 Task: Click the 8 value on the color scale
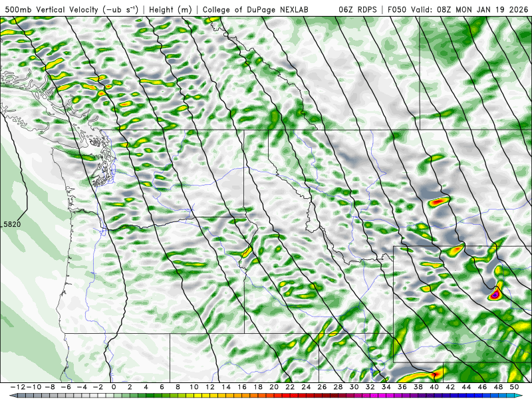pos(178,387)
